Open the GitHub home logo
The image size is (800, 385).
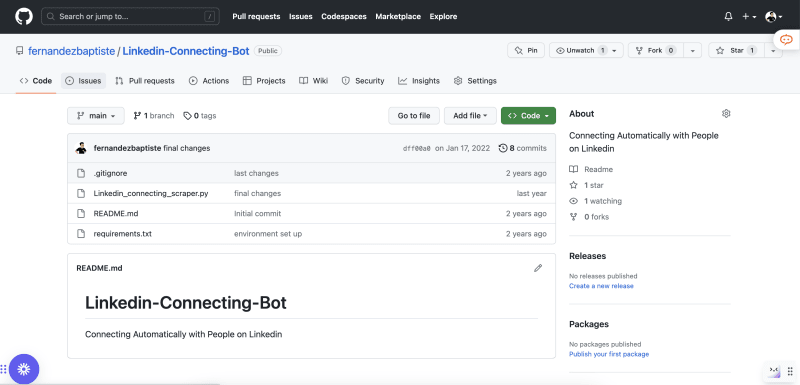point(23,16)
